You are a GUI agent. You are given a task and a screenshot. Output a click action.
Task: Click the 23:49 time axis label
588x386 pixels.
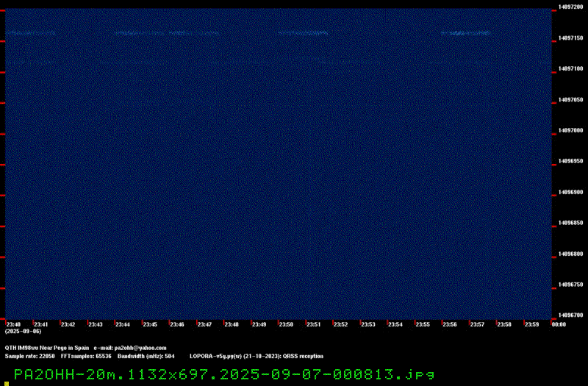259,324
